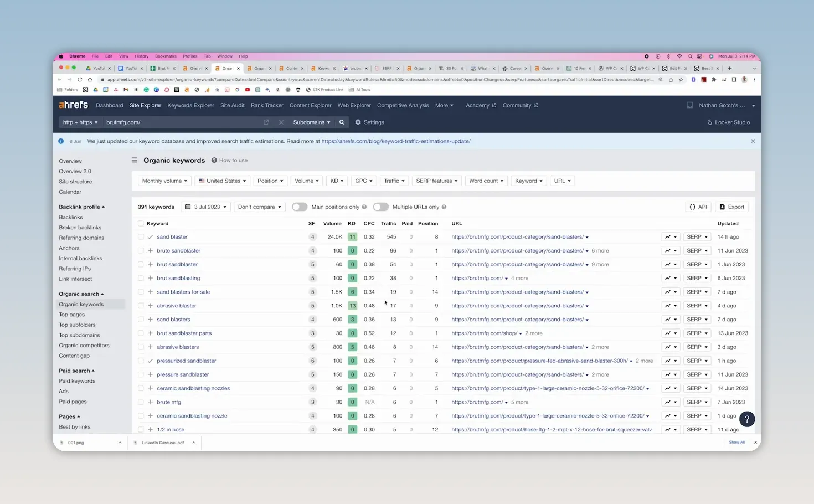Open the Content Explorer tab
The height and width of the screenshot is (504, 814).
[310, 105]
